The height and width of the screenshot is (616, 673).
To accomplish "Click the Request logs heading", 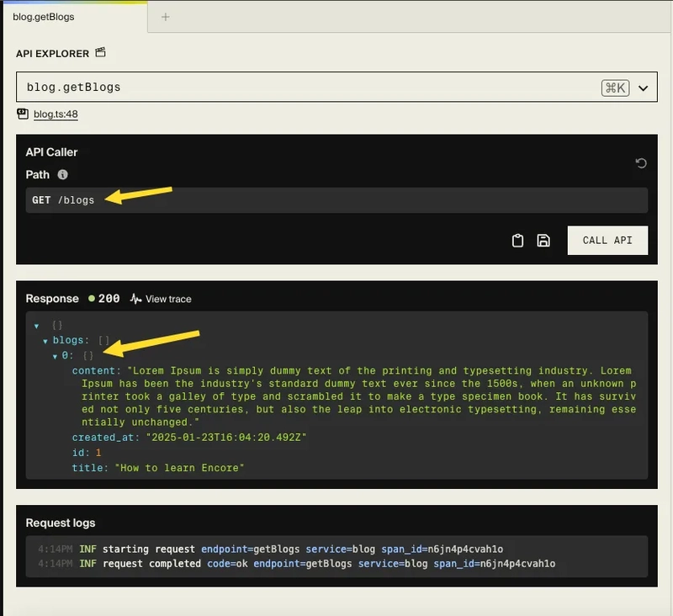I will tap(61, 523).
